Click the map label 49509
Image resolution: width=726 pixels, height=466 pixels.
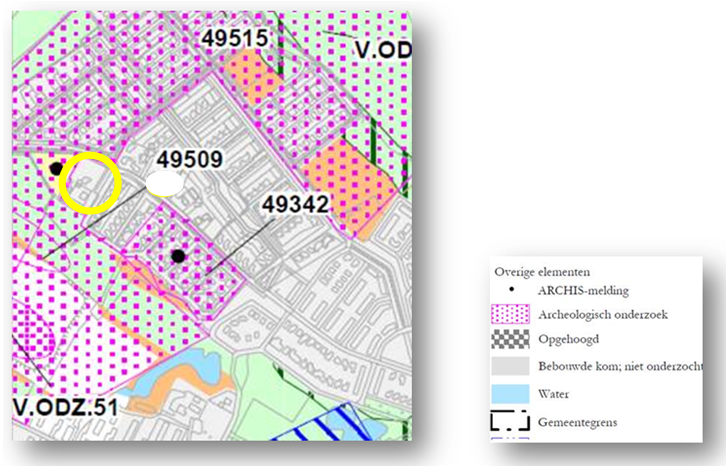pos(190,159)
